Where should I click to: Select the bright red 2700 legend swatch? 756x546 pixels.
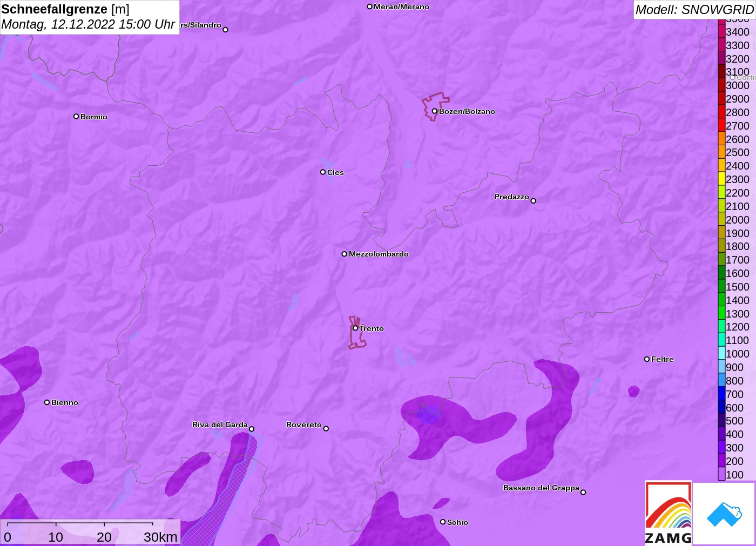(721, 125)
